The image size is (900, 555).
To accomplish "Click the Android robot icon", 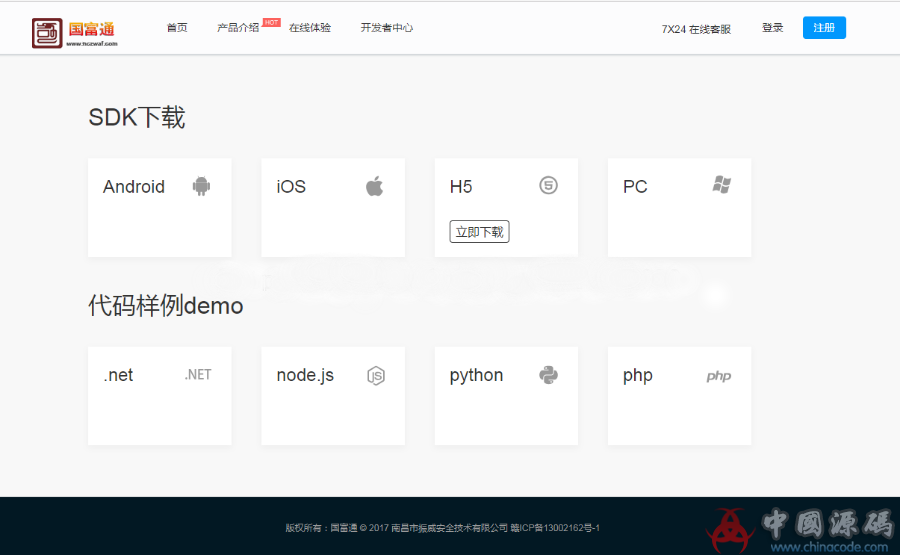I will click(201, 186).
